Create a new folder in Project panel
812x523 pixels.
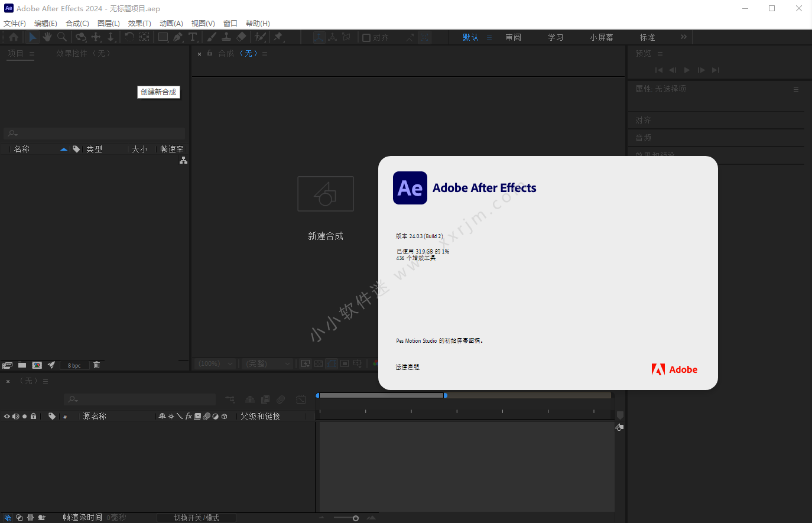click(22, 365)
